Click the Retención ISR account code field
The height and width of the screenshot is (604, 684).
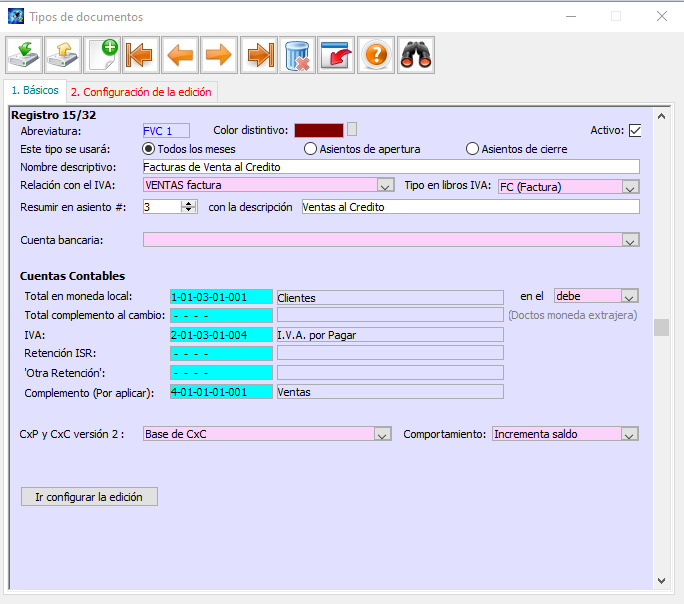pos(221,353)
